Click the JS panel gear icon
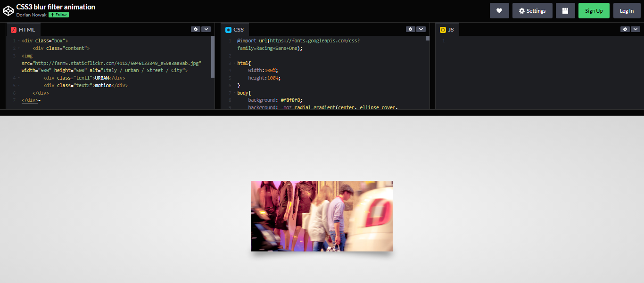 coord(625,29)
